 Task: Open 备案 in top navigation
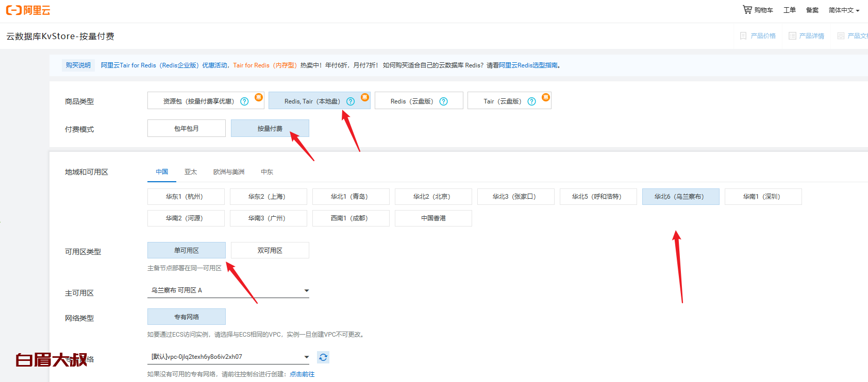(812, 10)
